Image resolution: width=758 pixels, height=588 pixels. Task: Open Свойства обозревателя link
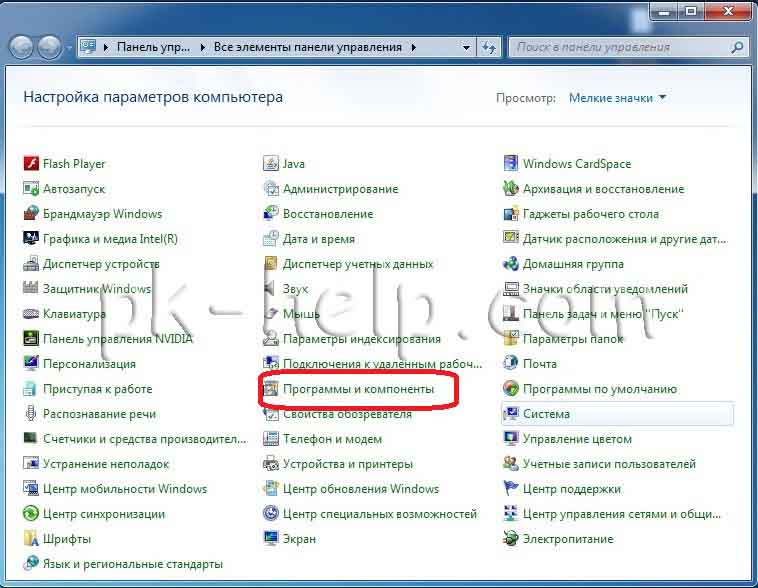347,414
